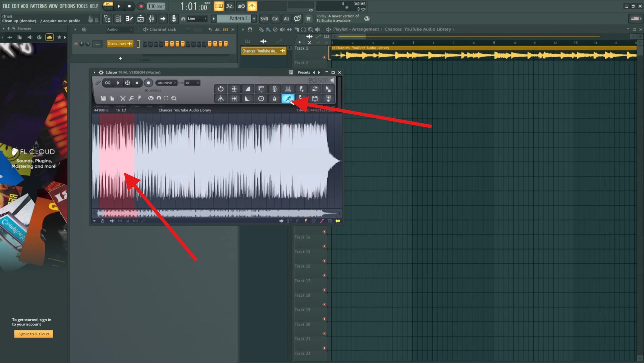The height and width of the screenshot is (363, 644).
Task: Select the scissors cut tool in Edison
Action: point(123,98)
